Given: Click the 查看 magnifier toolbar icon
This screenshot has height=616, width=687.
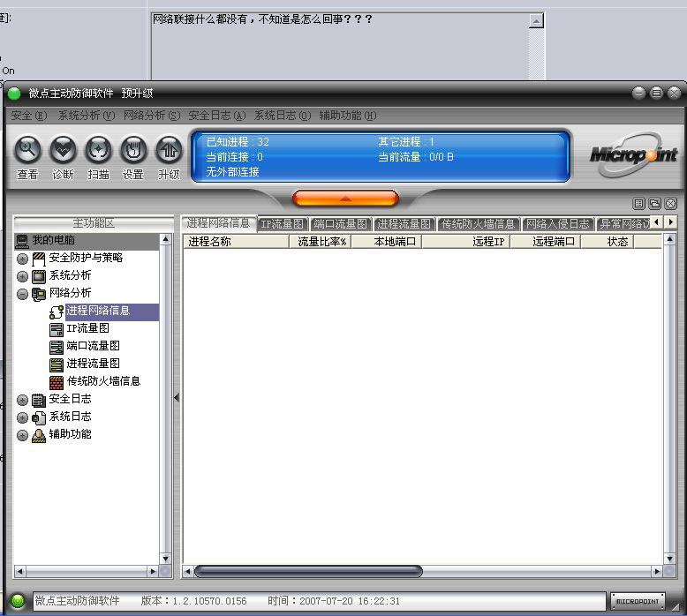Looking at the screenshot, I should 27,150.
